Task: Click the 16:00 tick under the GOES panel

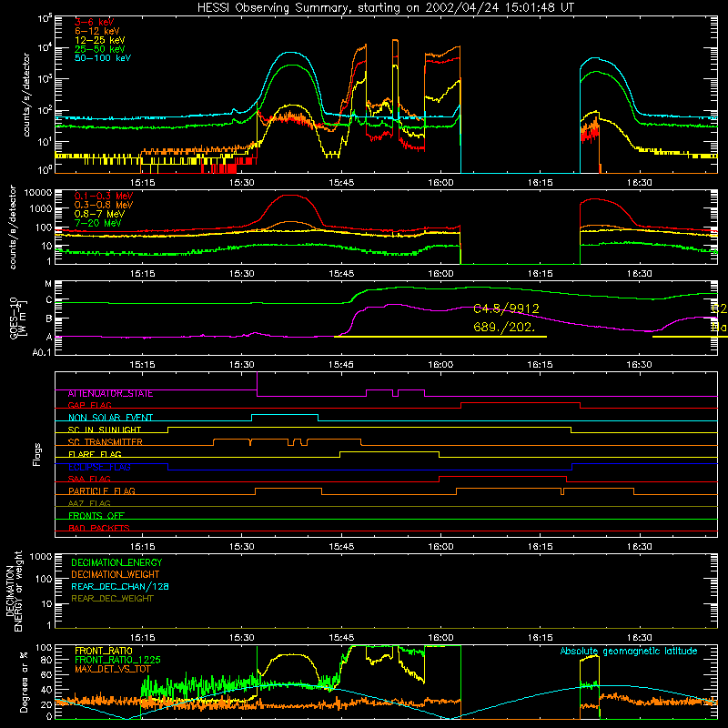Action: point(440,365)
